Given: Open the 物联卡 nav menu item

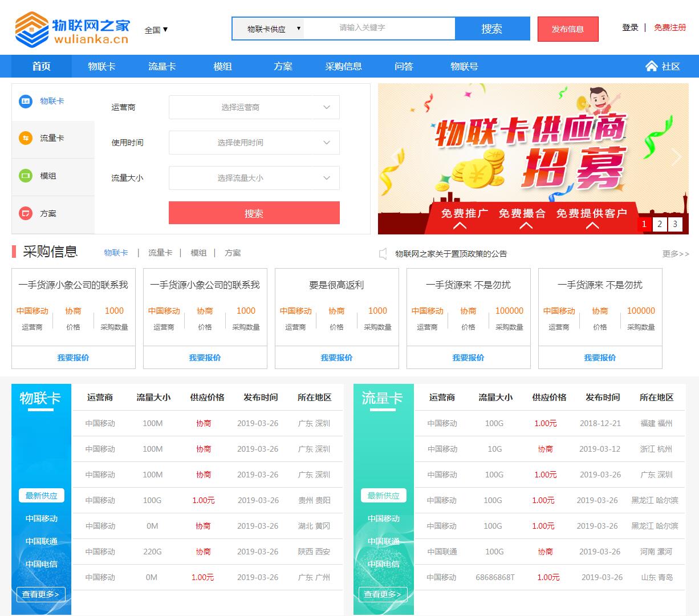Looking at the screenshot, I should point(101,66).
